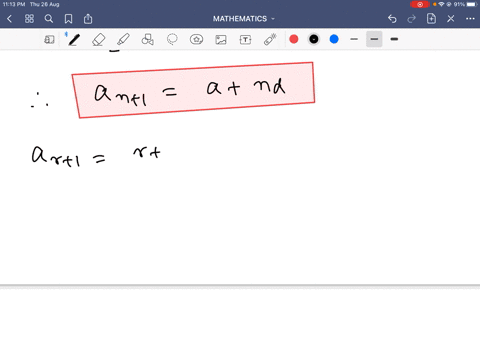
Task: Select the Lasso selection tool
Action: pos(172,40)
